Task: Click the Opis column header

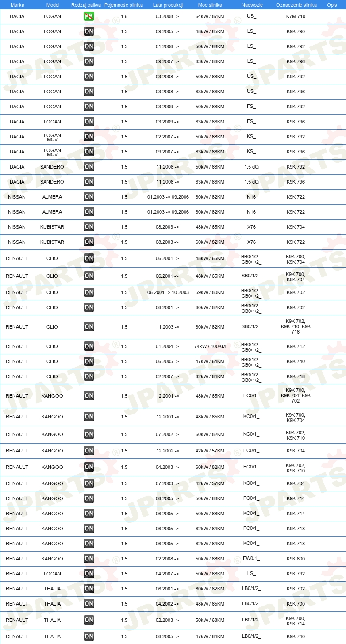Action: pos(331,5)
